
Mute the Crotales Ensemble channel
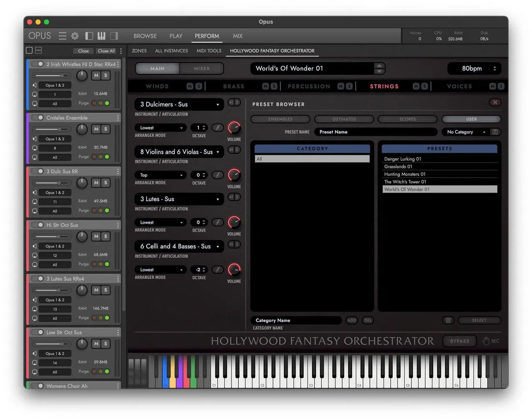(x=96, y=129)
